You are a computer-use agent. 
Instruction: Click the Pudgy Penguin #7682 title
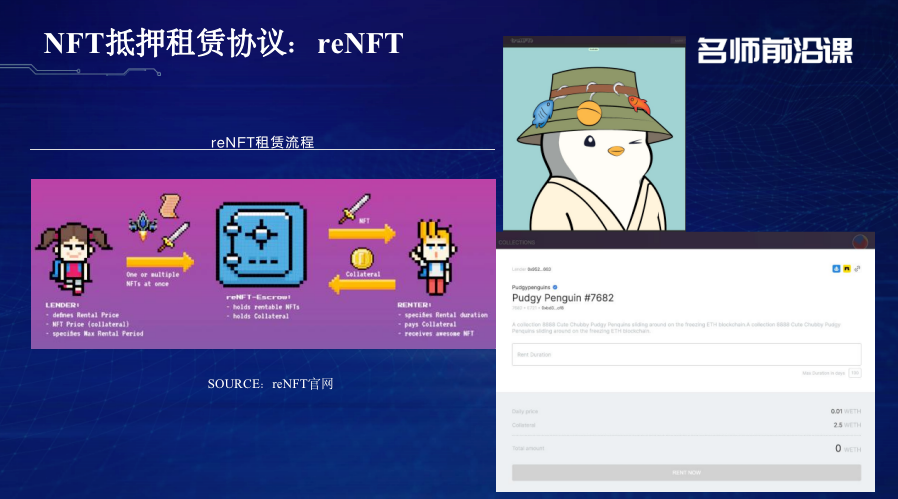[562, 298]
